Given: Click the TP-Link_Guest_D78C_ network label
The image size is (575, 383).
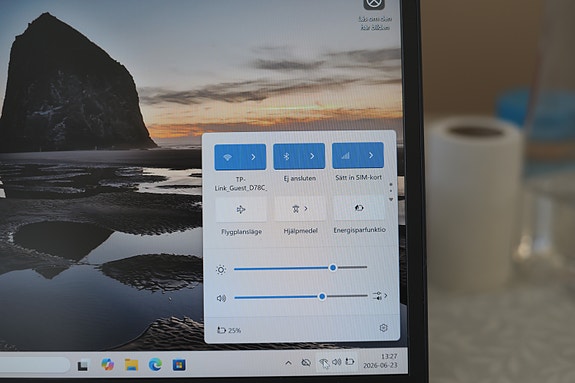Looking at the screenshot, I should (241, 184).
